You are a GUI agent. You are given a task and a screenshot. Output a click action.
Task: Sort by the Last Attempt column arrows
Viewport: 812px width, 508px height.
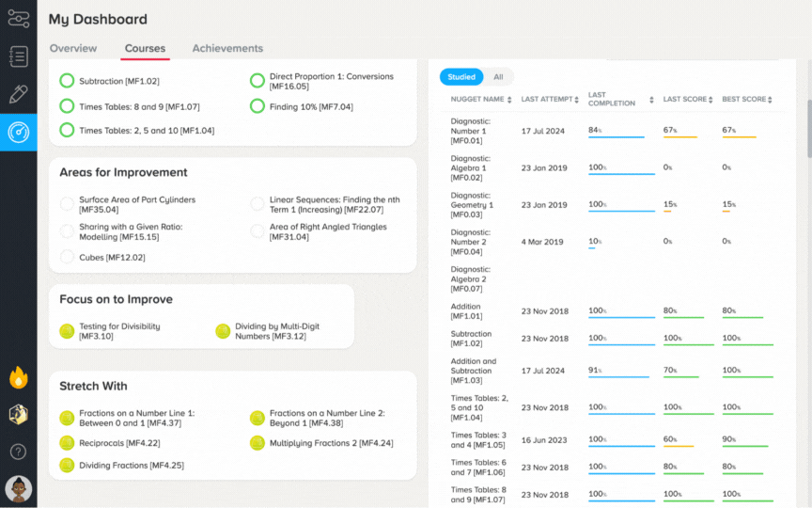(576, 100)
